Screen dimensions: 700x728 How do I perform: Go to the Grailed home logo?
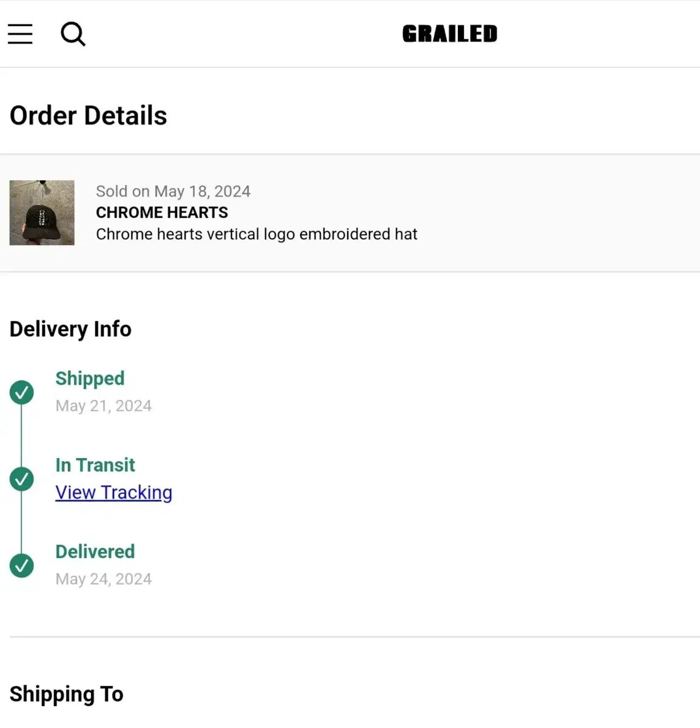point(449,34)
